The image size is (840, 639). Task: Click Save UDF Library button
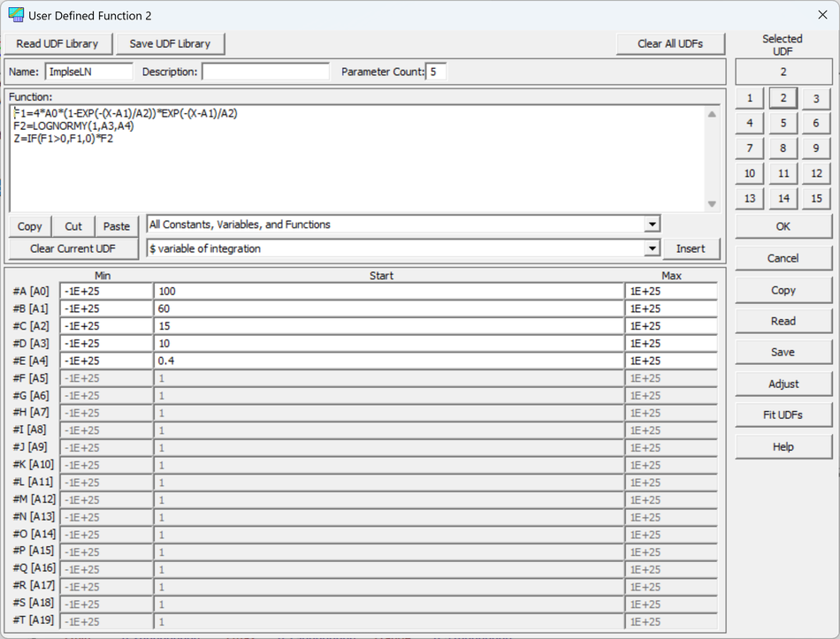point(170,44)
